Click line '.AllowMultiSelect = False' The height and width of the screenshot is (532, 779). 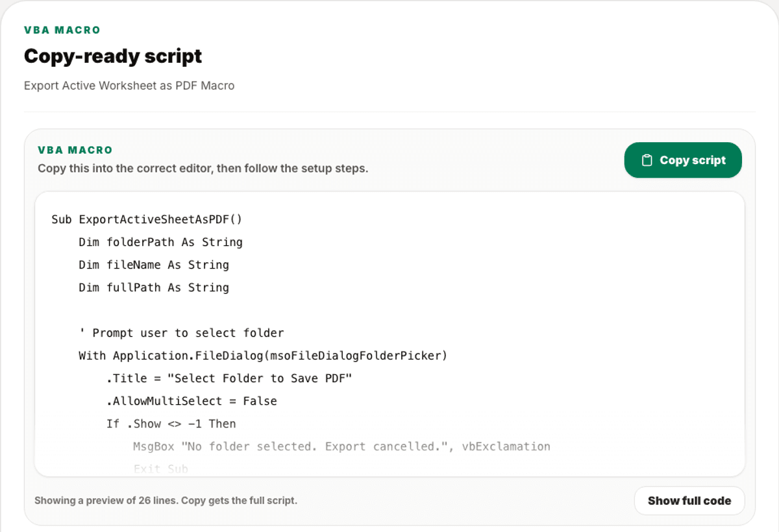[192, 401]
